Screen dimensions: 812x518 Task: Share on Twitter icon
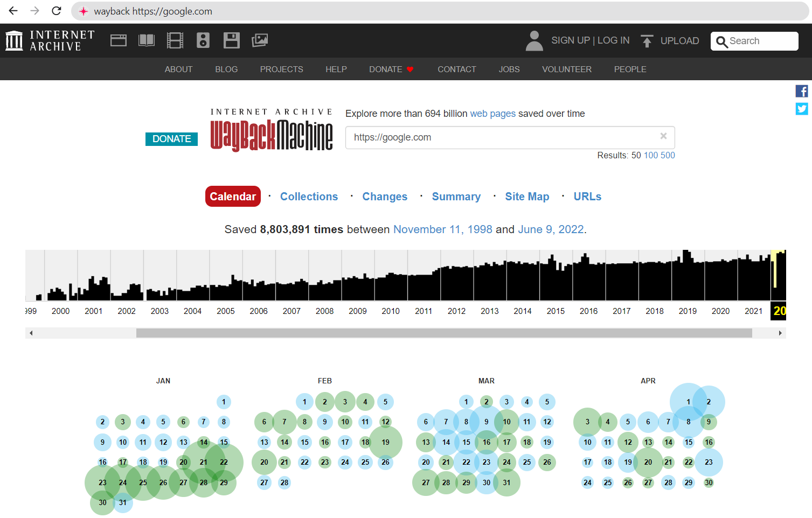click(802, 109)
